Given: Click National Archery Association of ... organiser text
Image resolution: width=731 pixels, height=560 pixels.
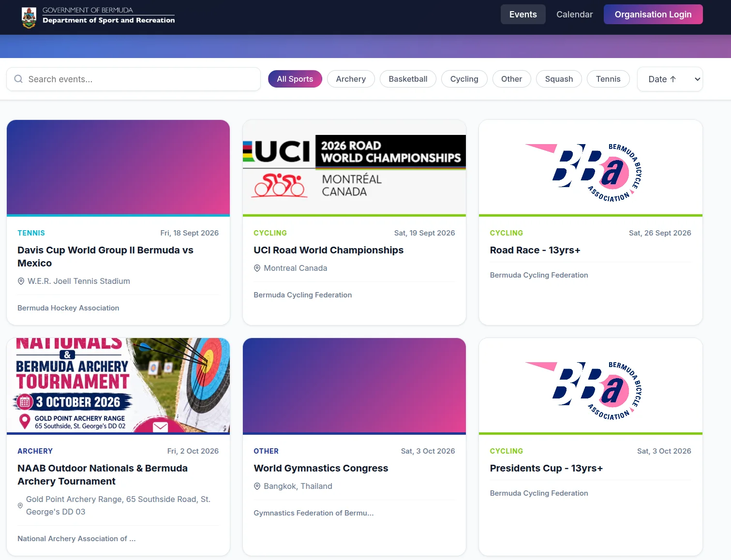Looking at the screenshot, I should [76, 539].
